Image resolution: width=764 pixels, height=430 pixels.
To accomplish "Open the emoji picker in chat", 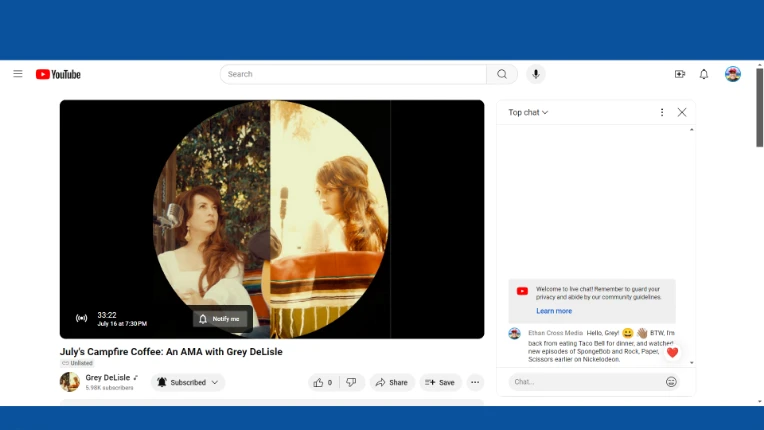I will (x=671, y=382).
